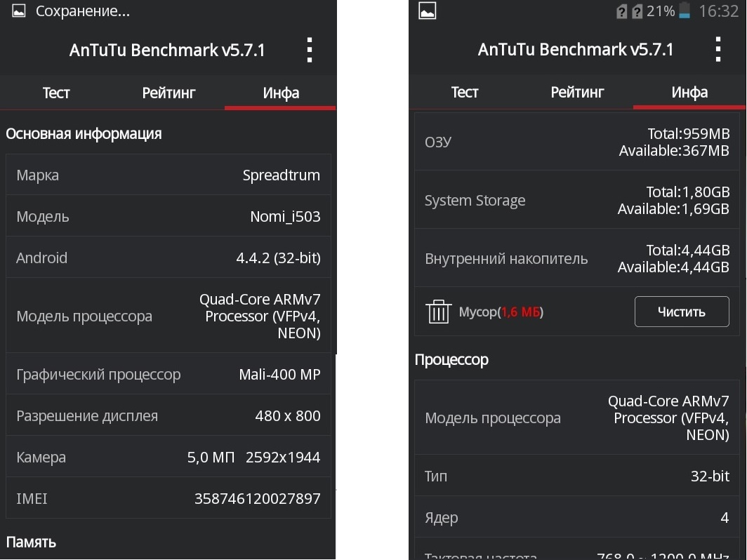
Task: Switch to Тест tab on right screen
Action: pyautogui.click(x=465, y=92)
